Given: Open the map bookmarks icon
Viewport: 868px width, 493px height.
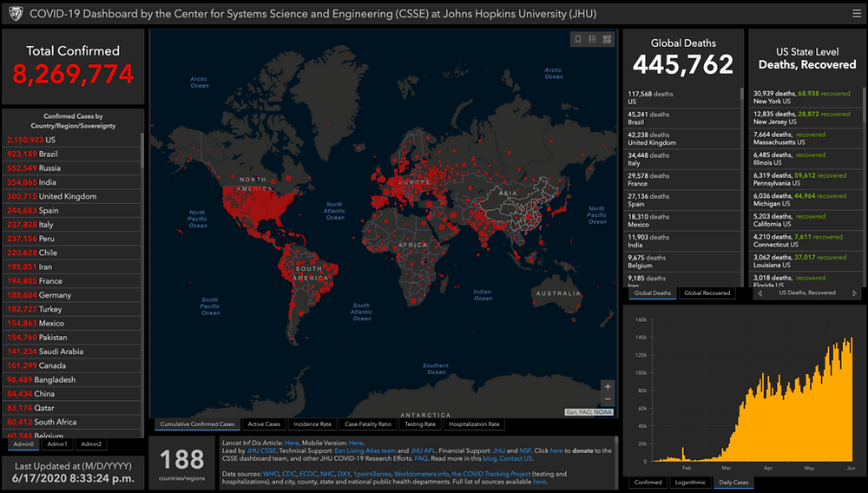Looking at the screenshot, I should [578, 39].
